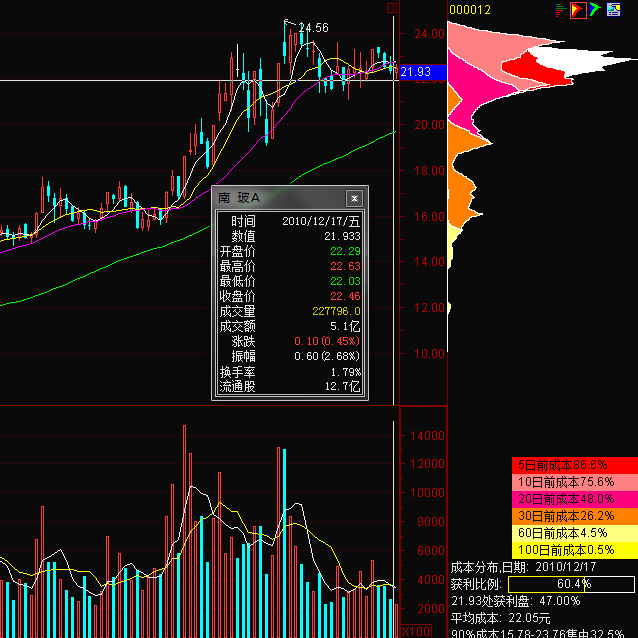Click the small red square above the price axis

(x=392, y=8)
